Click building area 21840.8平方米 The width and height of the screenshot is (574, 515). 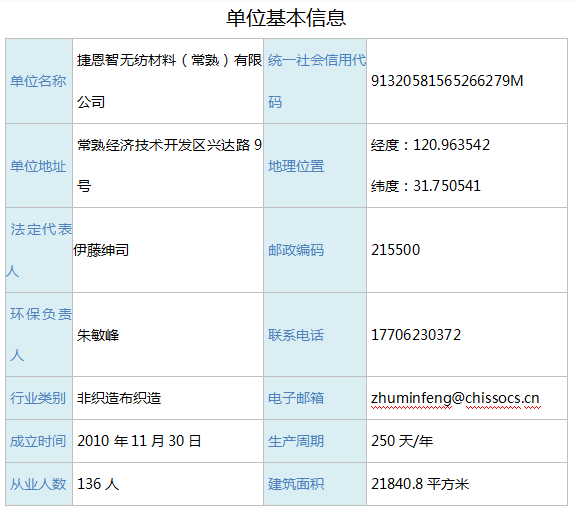tap(420, 484)
